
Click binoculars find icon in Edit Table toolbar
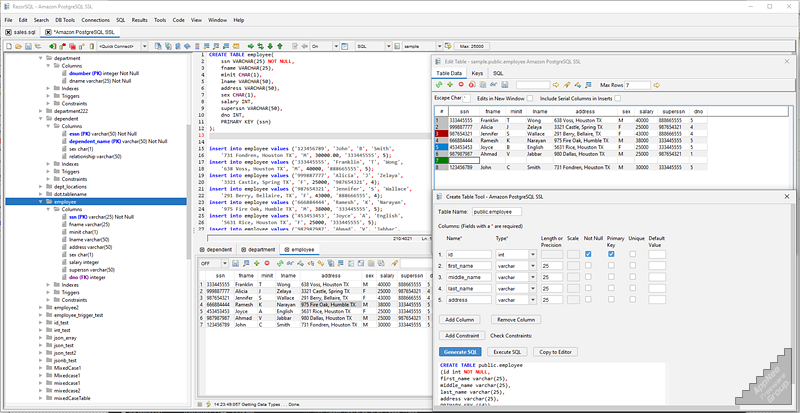coord(493,85)
